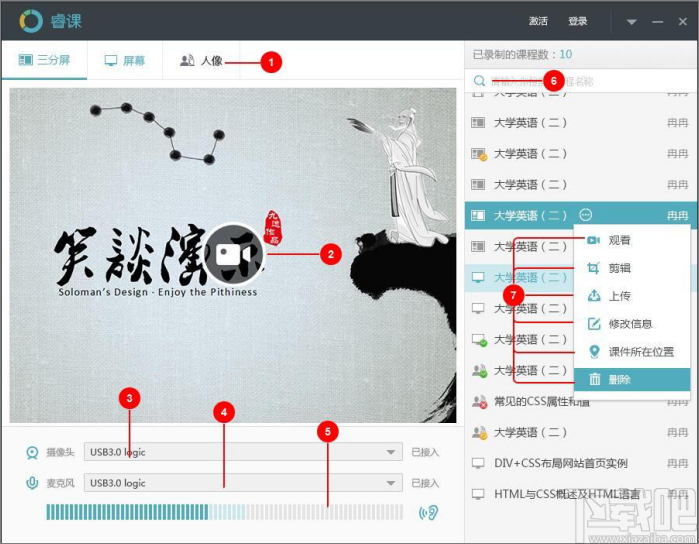
Task: Choose 删除 from the context menu
Action: pyautogui.click(x=632, y=379)
